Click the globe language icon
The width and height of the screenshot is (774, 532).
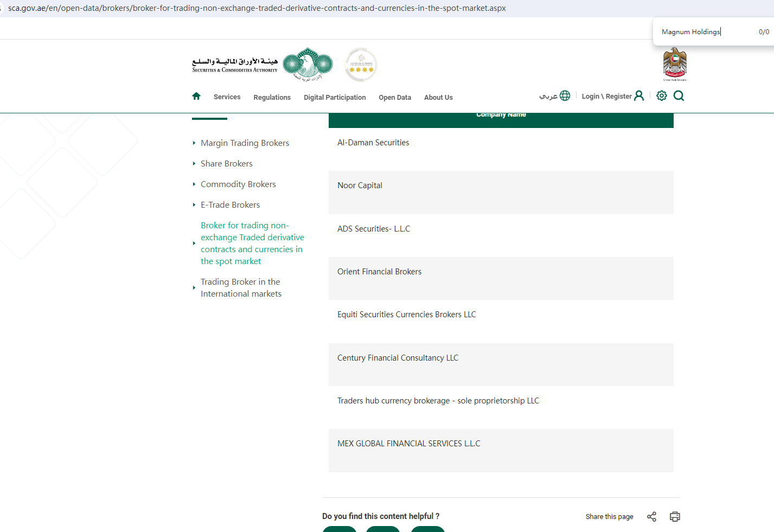565,96
